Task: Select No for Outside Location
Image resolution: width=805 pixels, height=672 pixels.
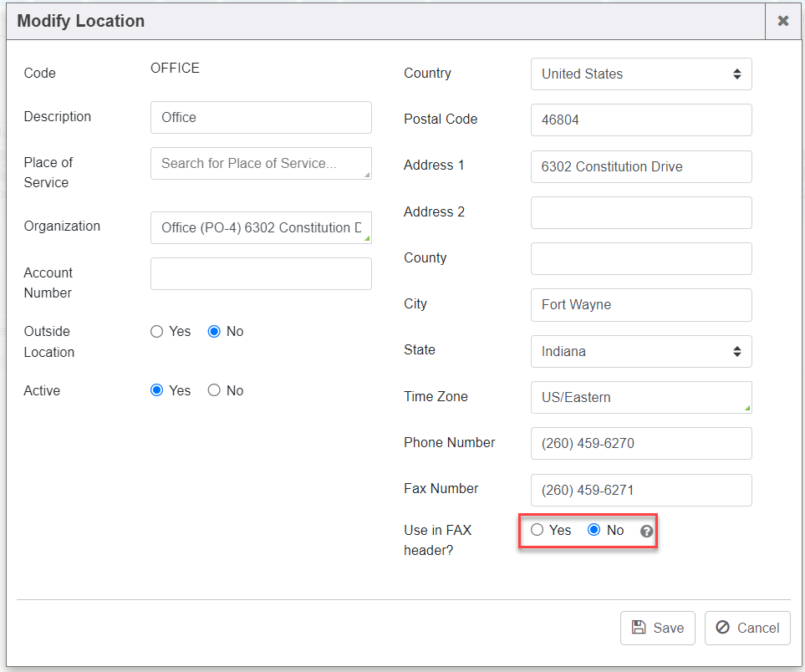Action: coord(214,332)
